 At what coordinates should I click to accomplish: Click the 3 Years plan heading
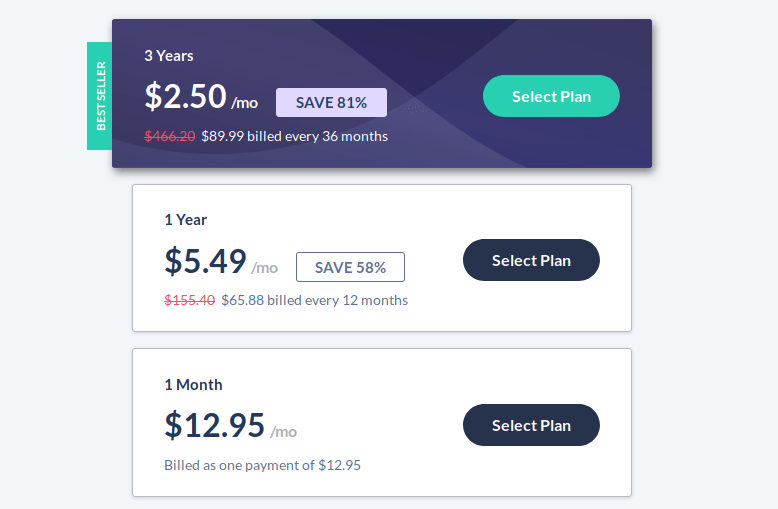tap(169, 56)
